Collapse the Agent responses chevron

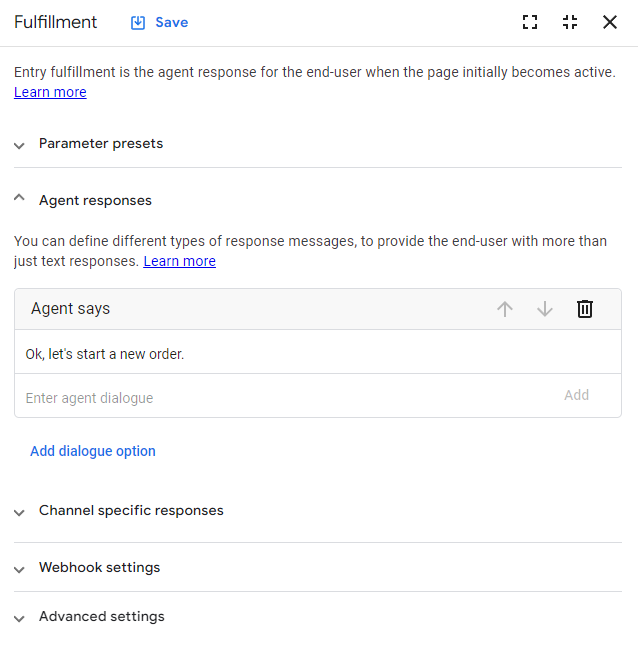(x=19, y=200)
